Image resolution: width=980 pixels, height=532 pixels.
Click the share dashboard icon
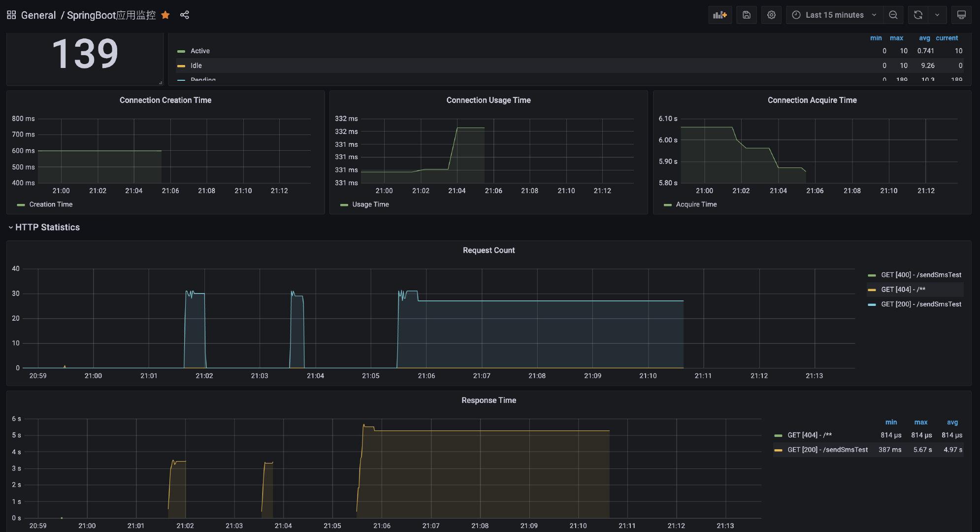click(x=185, y=15)
